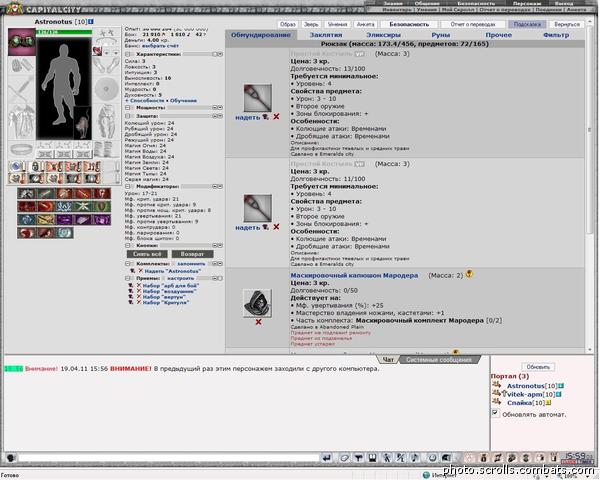600x480 pixels.
Task: Click the eraser icon in chat toolbar
Action: click(x=344, y=458)
